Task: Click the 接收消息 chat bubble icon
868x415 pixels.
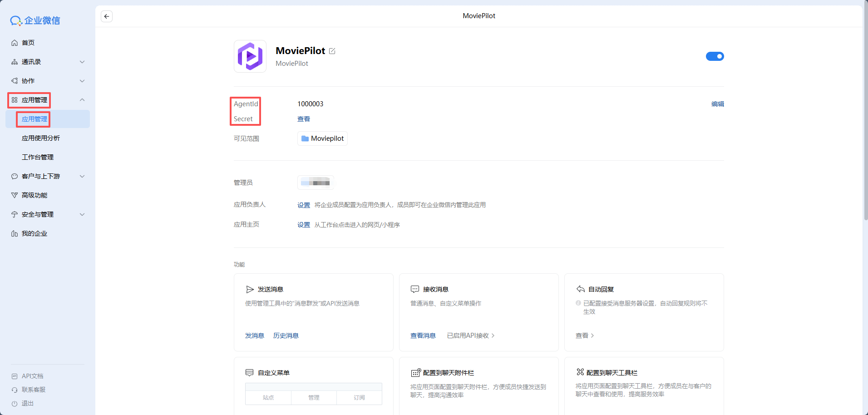Action: [415, 289]
